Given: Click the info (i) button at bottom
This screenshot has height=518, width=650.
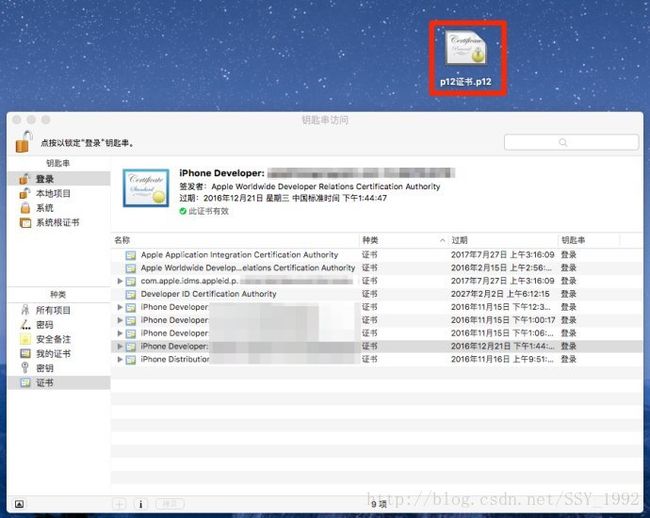Looking at the screenshot, I should coord(141,504).
